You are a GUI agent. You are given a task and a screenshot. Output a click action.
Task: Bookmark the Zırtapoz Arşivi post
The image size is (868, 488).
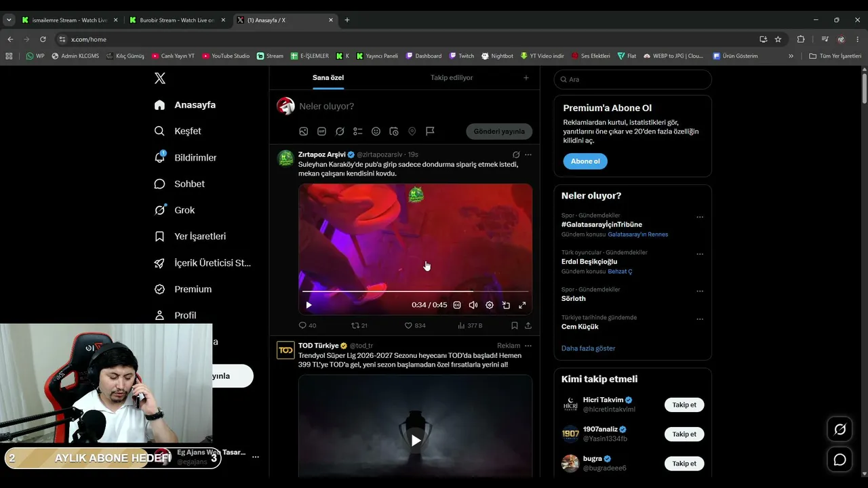pos(515,325)
